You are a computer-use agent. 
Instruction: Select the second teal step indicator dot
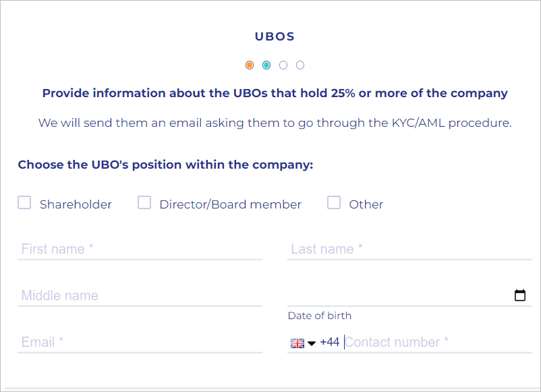(x=266, y=65)
